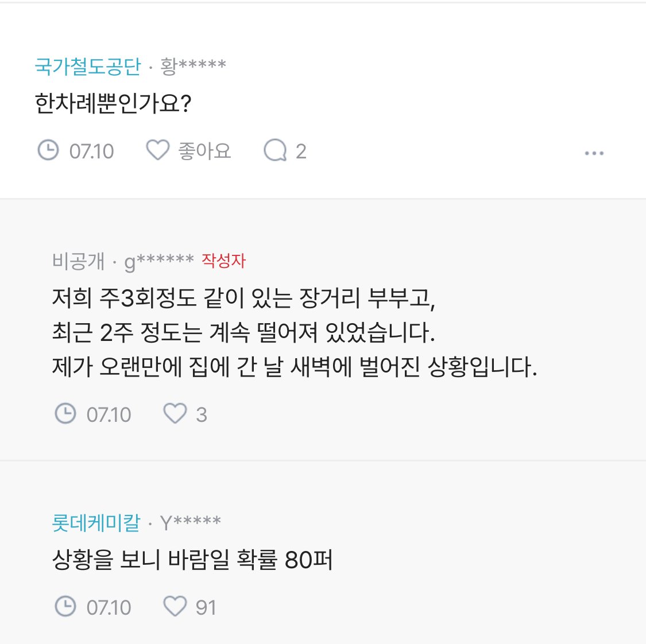
Task: Select the username Y***** on the last comment
Action: pos(190,523)
